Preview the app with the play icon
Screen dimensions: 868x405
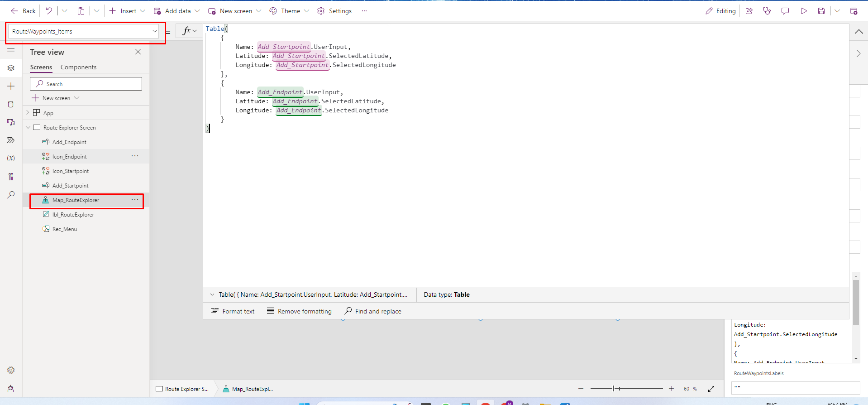803,11
